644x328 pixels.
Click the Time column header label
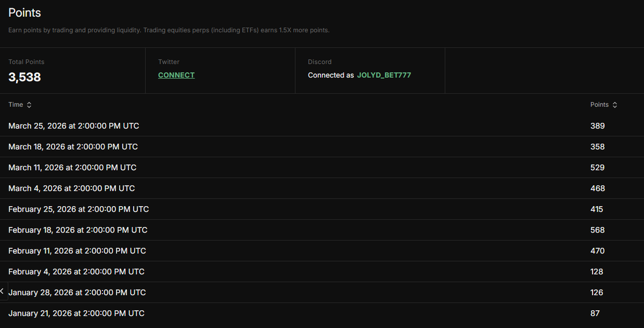(x=16, y=105)
